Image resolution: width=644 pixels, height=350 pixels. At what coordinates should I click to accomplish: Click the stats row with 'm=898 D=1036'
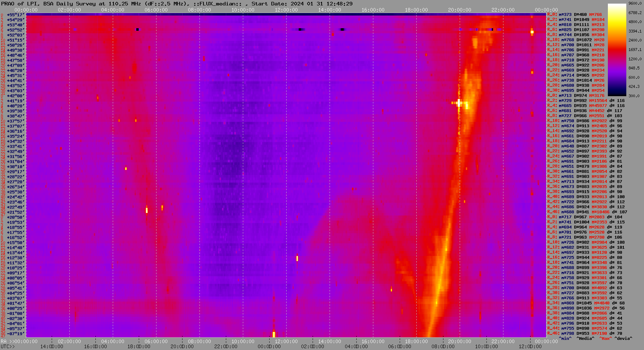point(585,308)
